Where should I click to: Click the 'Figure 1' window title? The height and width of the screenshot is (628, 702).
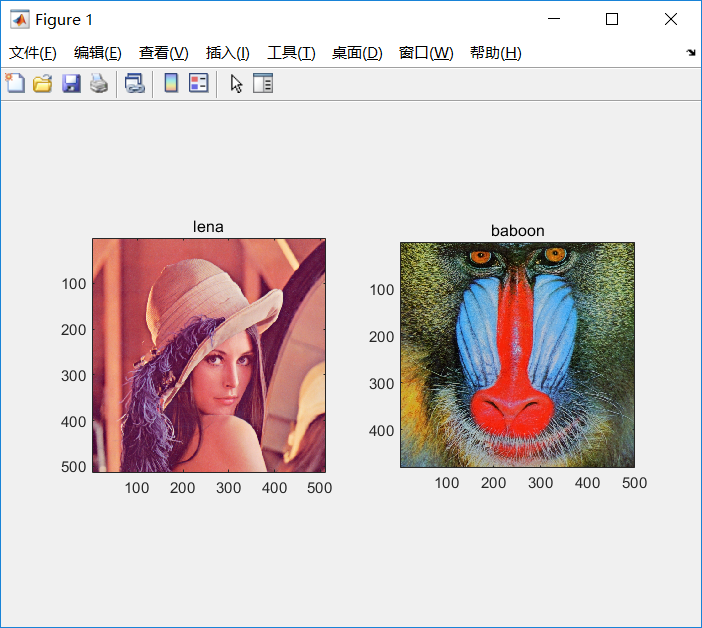(x=64, y=20)
